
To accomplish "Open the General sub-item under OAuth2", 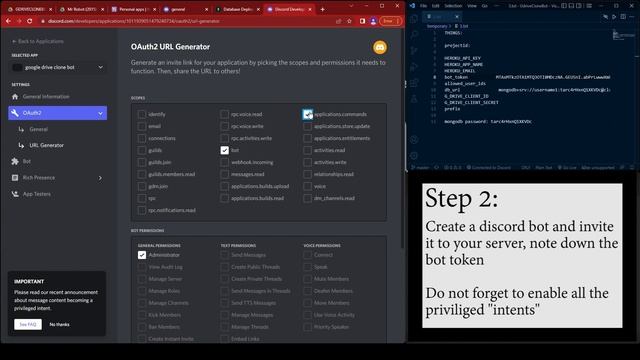I will [x=38, y=129].
